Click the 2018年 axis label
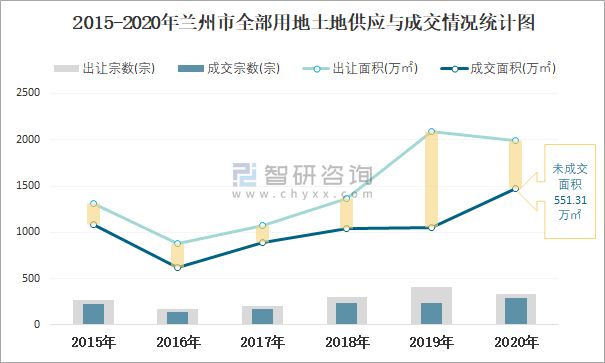This screenshot has height=363, width=605. 347,342
